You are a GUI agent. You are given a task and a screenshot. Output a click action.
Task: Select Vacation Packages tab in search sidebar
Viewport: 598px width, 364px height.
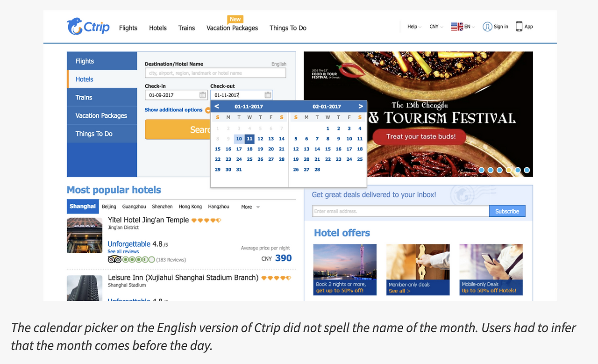pyautogui.click(x=102, y=115)
